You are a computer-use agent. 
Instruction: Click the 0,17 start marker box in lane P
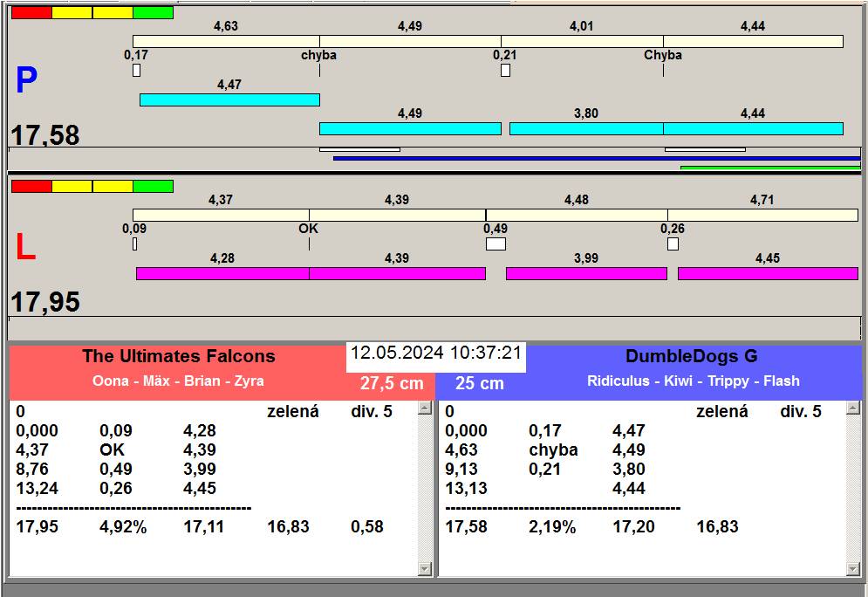pyautogui.click(x=137, y=71)
